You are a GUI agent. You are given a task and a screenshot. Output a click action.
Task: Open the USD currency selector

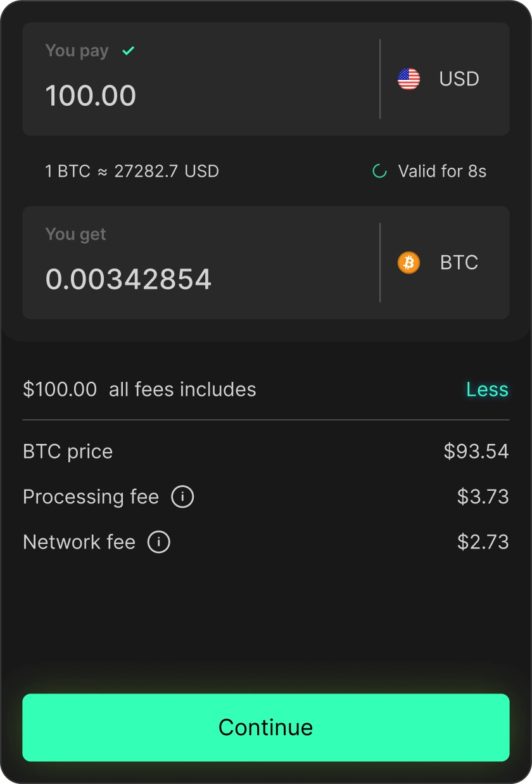point(445,79)
